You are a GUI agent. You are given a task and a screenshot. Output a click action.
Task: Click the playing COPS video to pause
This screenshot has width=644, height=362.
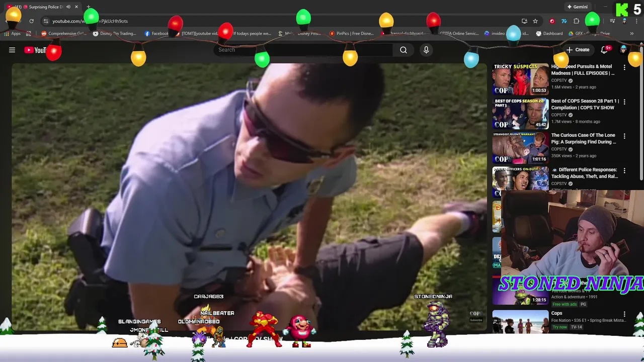[x=249, y=196]
